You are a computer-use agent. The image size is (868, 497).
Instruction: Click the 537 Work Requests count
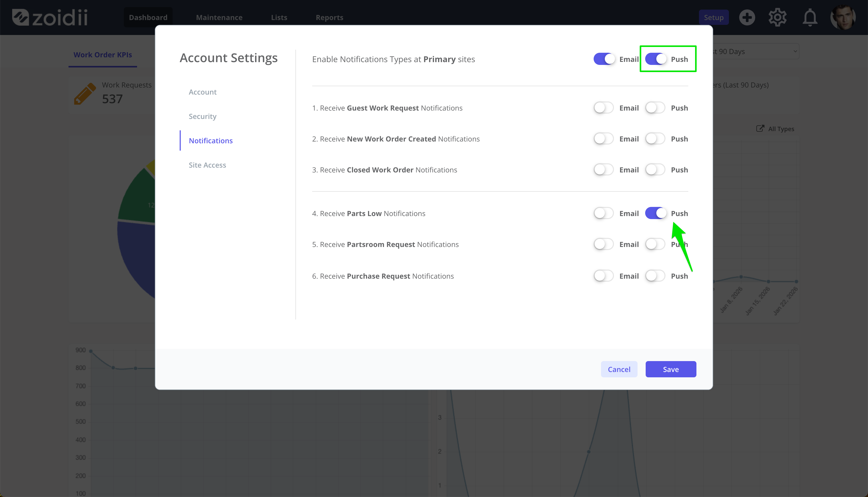112,99
